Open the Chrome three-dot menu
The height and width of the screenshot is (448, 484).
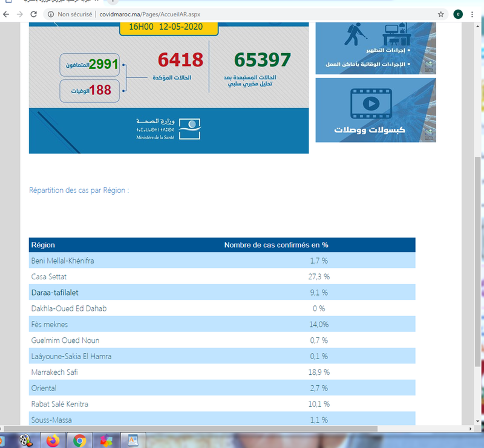tap(473, 14)
